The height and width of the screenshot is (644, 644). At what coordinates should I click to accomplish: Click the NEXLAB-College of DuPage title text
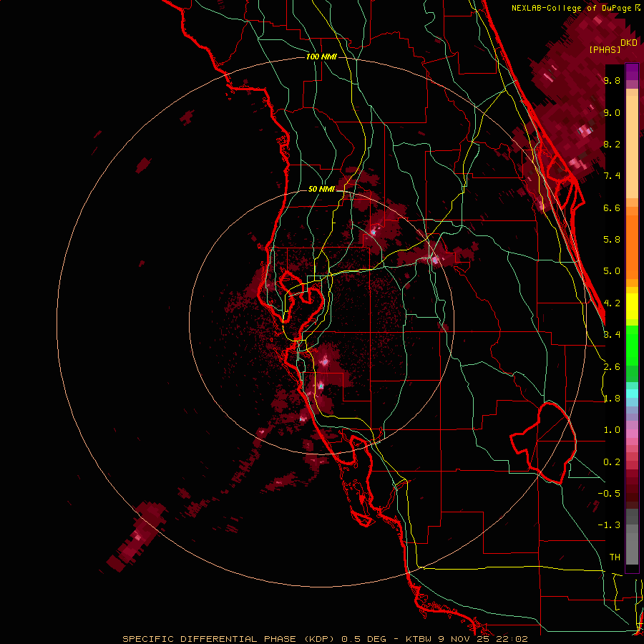(x=572, y=8)
